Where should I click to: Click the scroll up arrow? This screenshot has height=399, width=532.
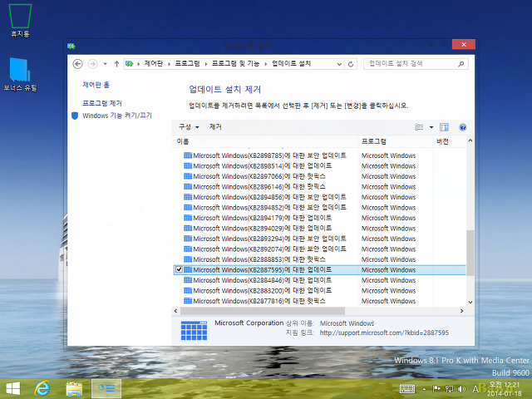[470, 140]
